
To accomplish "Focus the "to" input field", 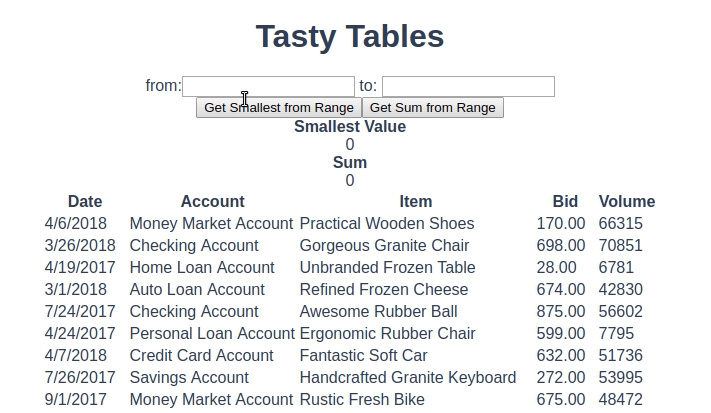I will 468,86.
